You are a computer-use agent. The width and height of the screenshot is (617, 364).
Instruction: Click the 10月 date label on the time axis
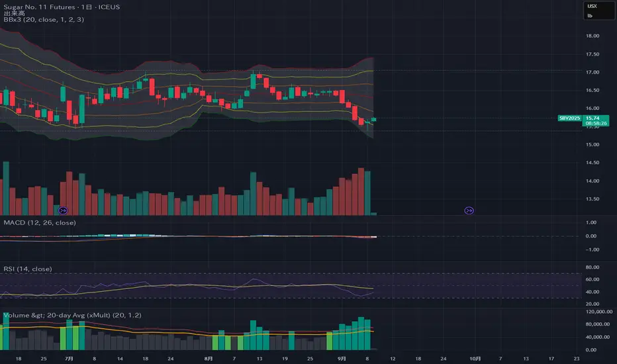475,359
